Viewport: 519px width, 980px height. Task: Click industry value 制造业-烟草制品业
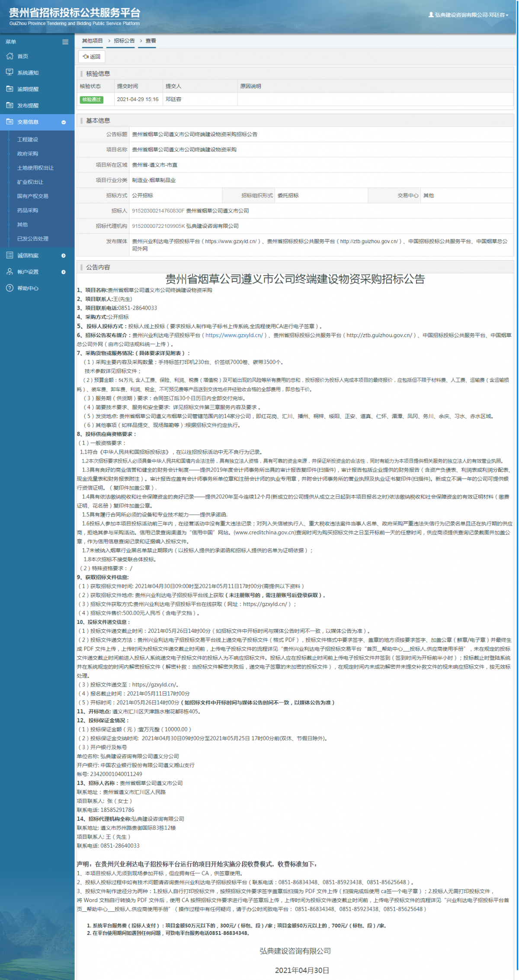pos(154,180)
